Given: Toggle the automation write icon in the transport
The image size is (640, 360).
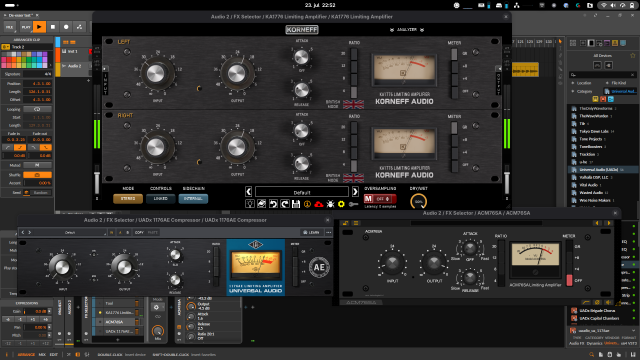Looking at the screenshot, I should click(80, 27).
